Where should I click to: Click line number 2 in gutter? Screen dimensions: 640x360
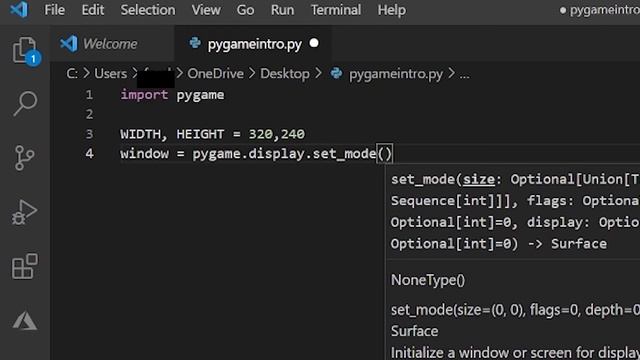[x=89, y=114]
